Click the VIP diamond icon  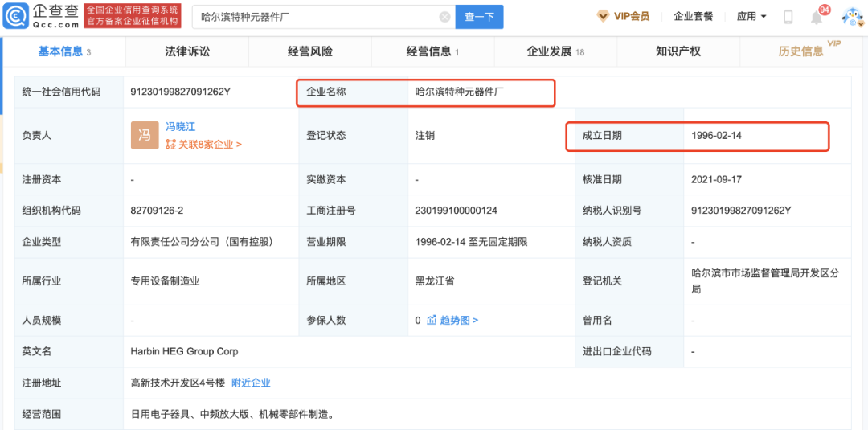603,17
